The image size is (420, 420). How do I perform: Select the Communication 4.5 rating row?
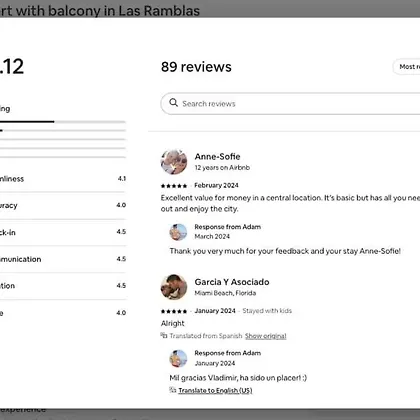pos(63,259)
